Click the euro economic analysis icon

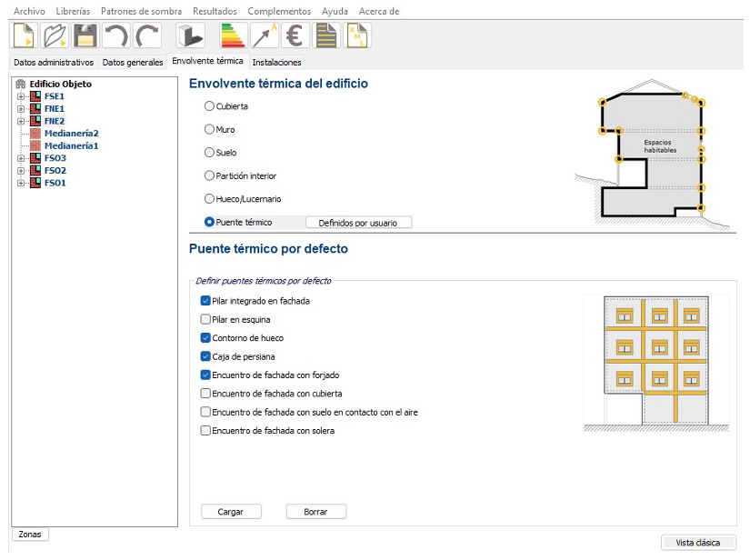[x=295, y=36]
